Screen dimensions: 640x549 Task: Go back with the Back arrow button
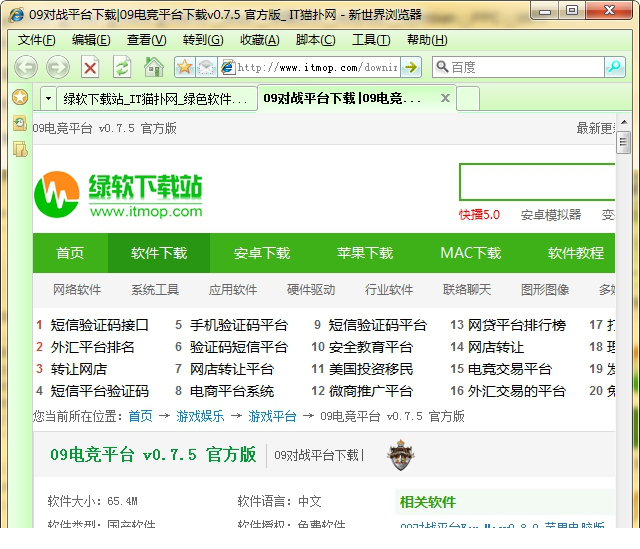[x=26, y=67]
